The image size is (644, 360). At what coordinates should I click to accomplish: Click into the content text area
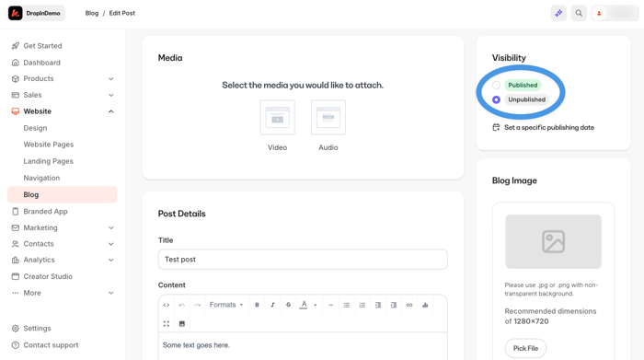[303, 346]
